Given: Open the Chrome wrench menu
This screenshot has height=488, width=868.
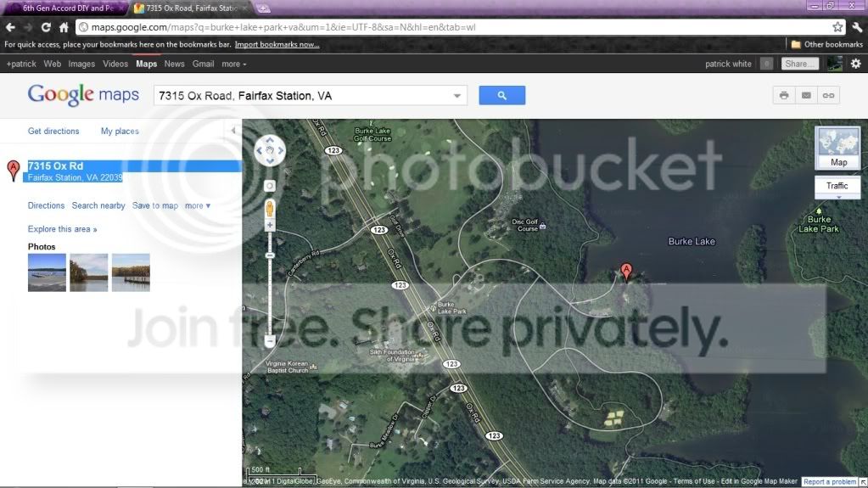Looking at the screenshot, I should point(857,27).
